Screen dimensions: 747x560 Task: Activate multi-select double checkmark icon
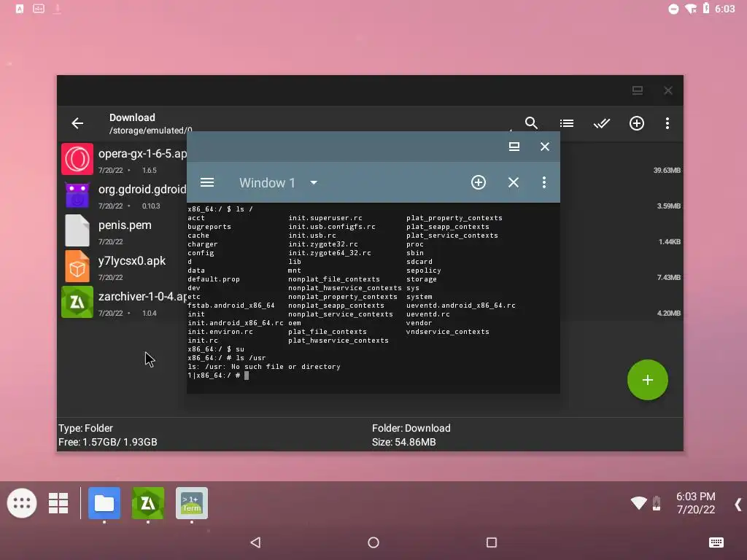tap(602, 123)
